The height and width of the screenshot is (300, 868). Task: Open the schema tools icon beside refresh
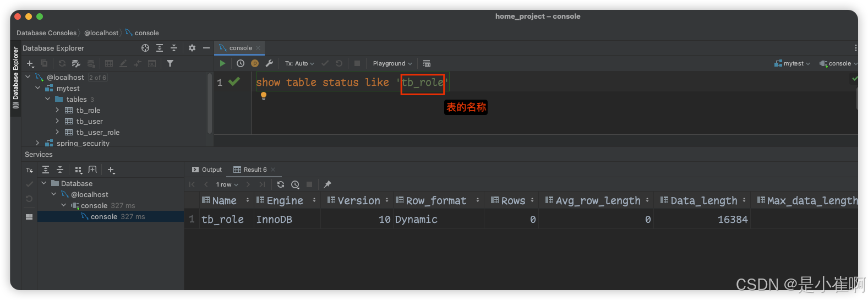[x=77, y=63]
